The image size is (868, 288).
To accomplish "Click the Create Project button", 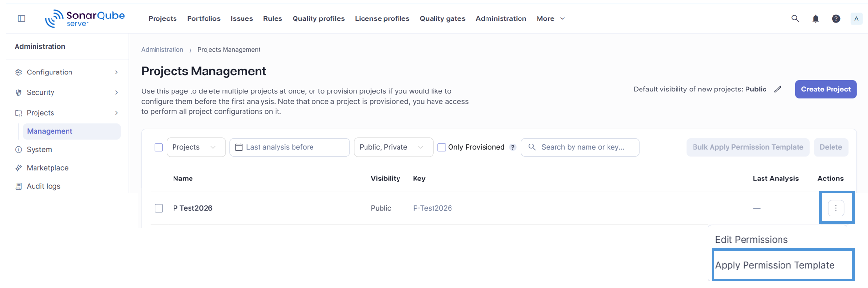I will [x=826, y=89].
